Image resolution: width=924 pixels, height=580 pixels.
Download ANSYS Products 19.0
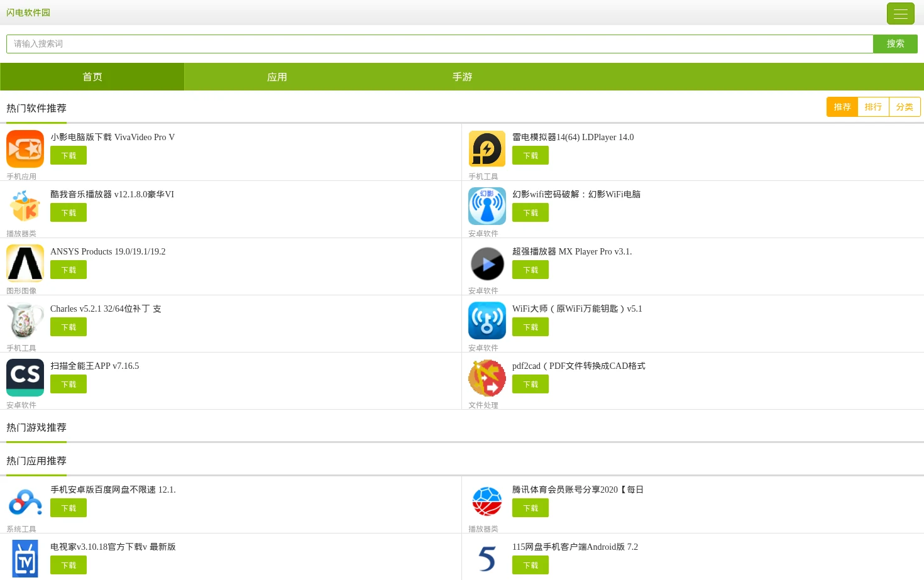(x=69, y=270)
